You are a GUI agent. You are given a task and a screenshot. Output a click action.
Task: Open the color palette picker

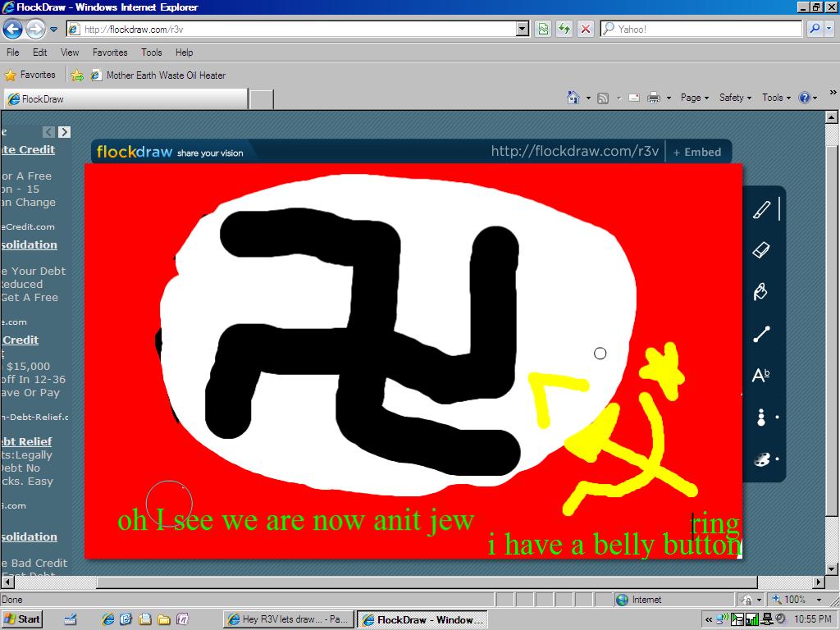[x=761, y=459]
